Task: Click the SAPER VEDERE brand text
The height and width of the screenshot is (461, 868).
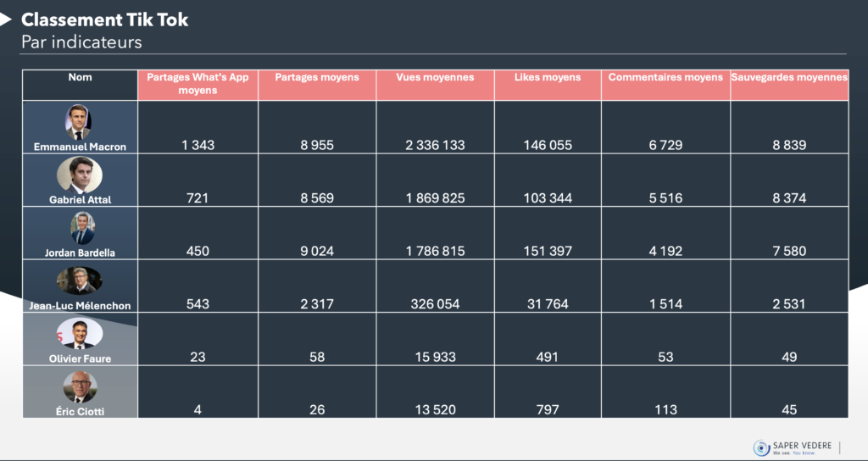Action: 802,446
